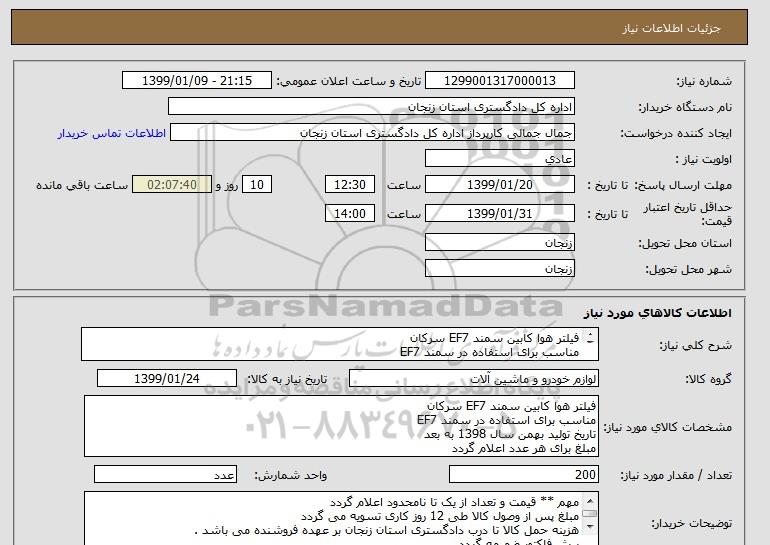Click the need number field 1299001317000013
770x545 pixels.
point(499,81)
